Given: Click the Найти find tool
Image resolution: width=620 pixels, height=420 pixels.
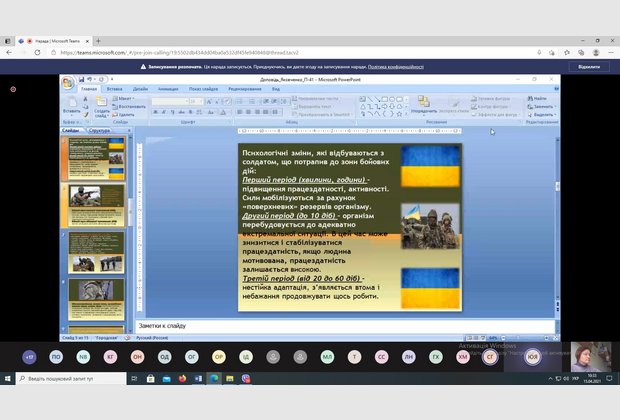Looking at the screenshot, I should pos(537,98).
